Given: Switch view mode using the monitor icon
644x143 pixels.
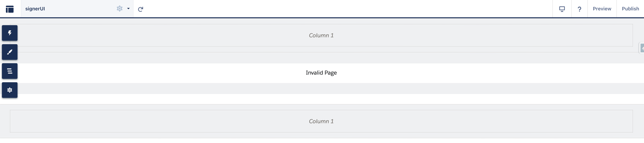Looking at the screenshot, I should (x=562, y=9).
